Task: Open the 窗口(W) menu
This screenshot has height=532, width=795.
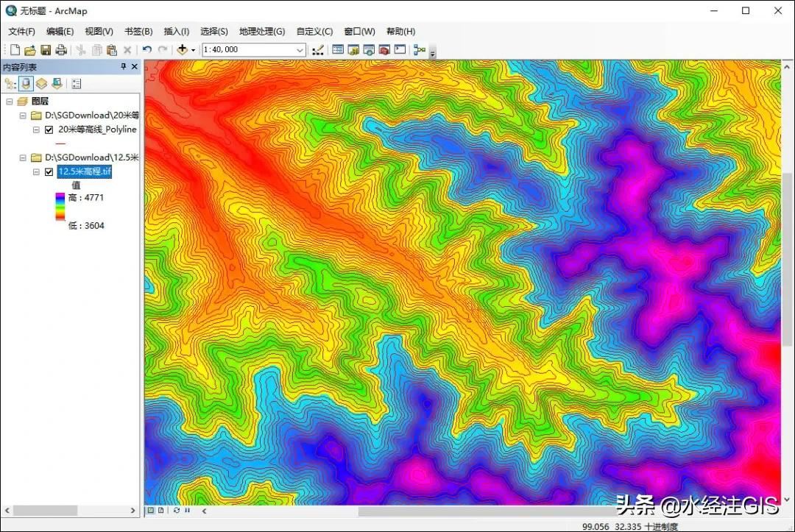Action: tap(359, 32)
